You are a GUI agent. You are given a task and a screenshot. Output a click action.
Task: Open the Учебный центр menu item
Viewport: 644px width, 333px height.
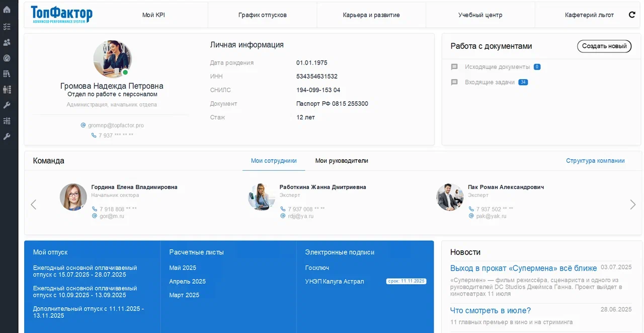pyautogui.click(x=480, y=15)
